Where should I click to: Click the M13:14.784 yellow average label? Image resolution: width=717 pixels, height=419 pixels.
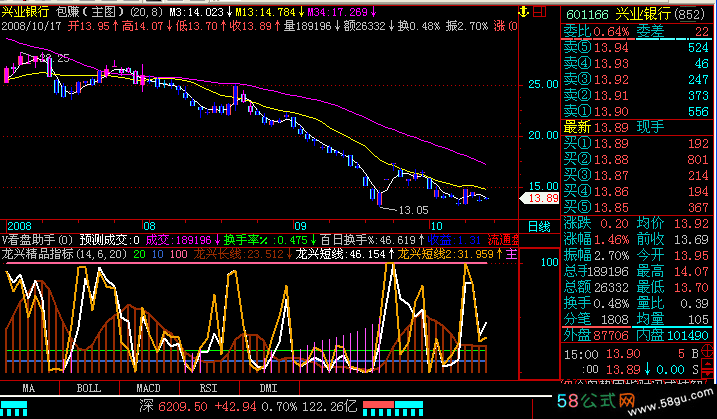pyautogui.click(x=269, y=12)
